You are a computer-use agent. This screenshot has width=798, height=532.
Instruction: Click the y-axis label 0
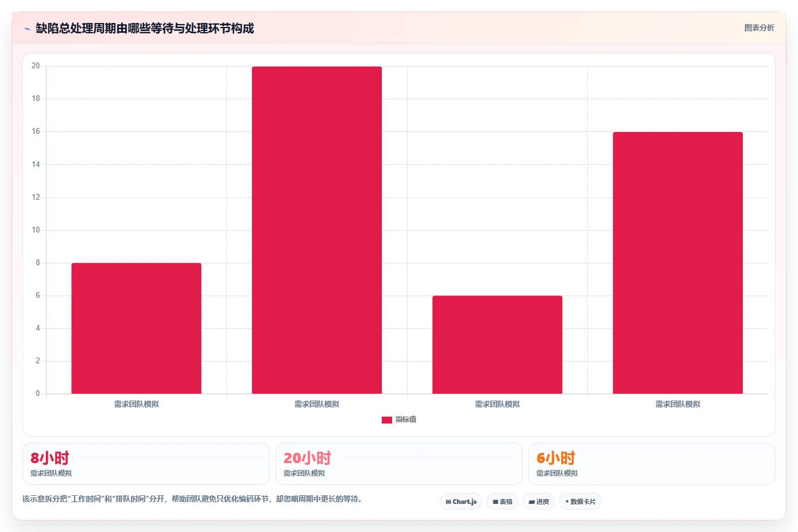pos(38,394)
